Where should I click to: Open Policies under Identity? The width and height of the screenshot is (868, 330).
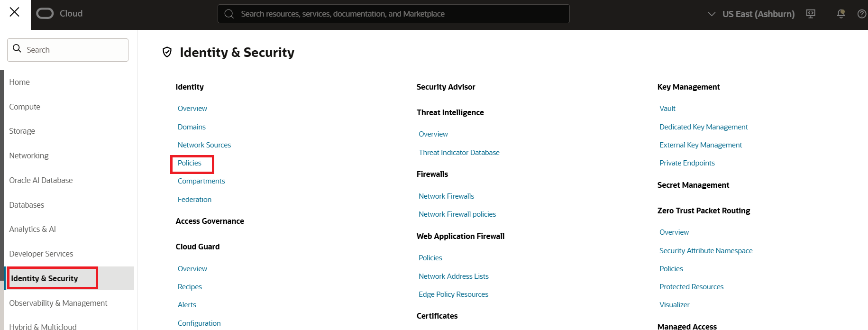click(x=190, y=163)
